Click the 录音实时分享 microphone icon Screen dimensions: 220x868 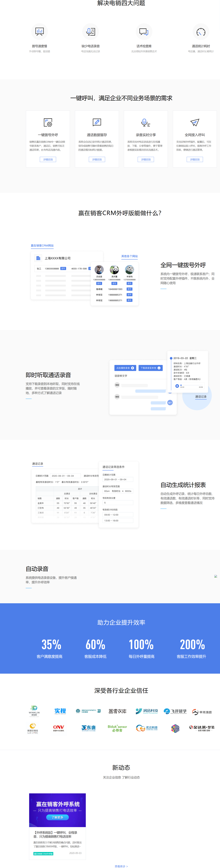(146, 122)
